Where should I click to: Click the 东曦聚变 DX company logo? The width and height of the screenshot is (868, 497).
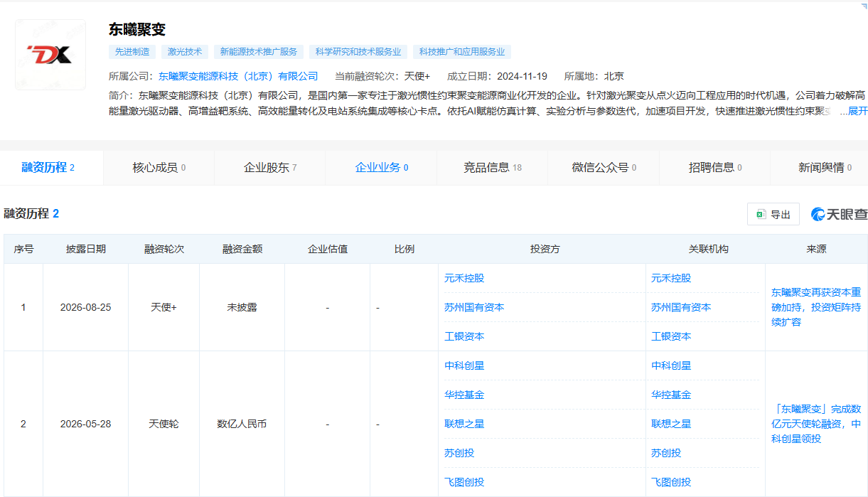tap(50, 55)
